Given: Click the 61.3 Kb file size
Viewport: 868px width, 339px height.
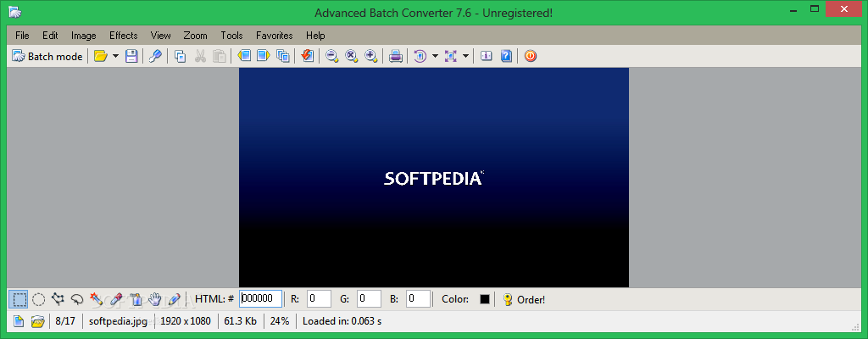Looking at the screenshot, I should (x=240, y=321).
